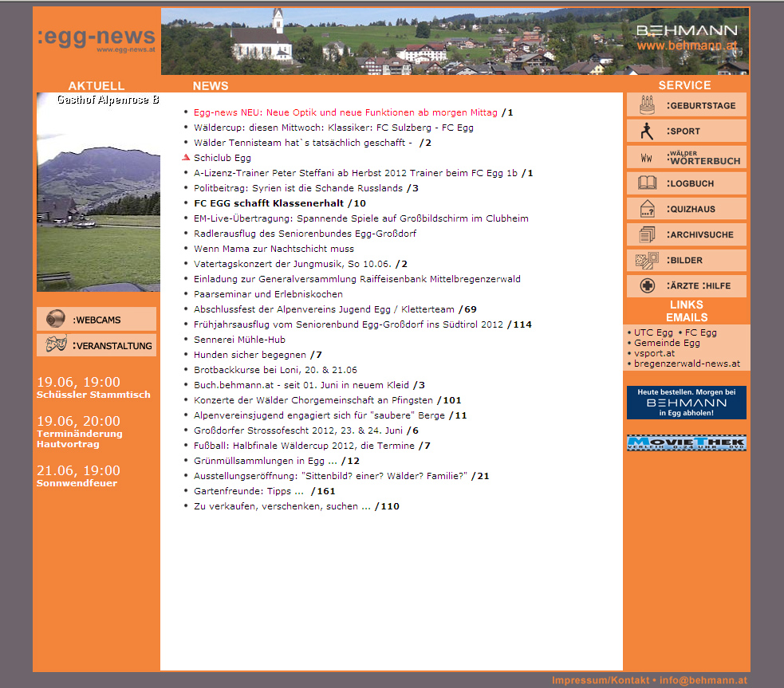
Task: View the Gasthof Alpenrose webcam image
Action: click(99, 192)
